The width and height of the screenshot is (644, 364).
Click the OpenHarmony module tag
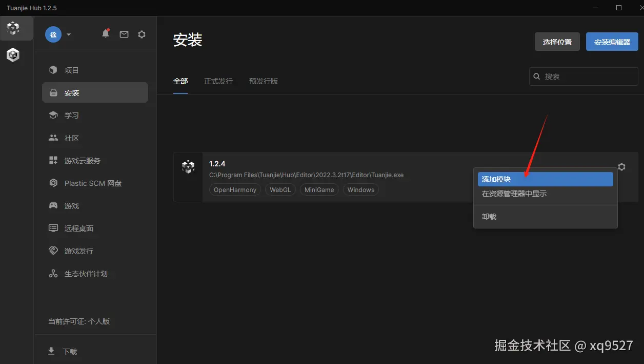(x=235, y=189)
